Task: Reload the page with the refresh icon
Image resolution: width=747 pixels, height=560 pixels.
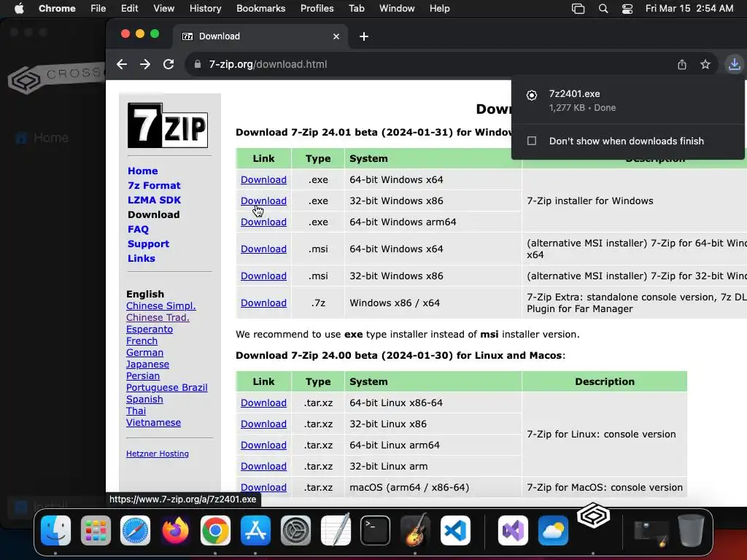Action: [x=169, y=64]
